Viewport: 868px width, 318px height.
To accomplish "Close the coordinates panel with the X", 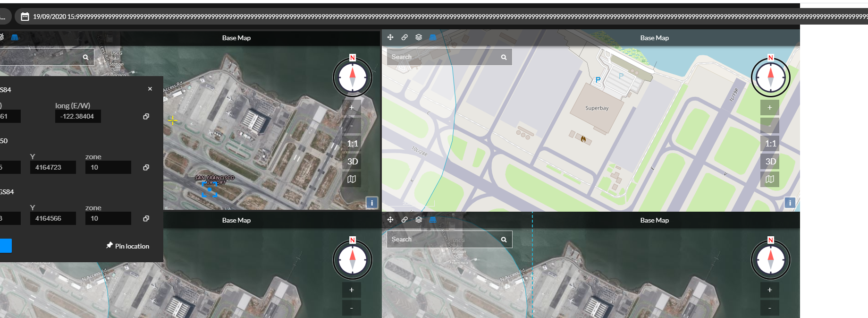I will pyautogui.click(x=150, y=89).
